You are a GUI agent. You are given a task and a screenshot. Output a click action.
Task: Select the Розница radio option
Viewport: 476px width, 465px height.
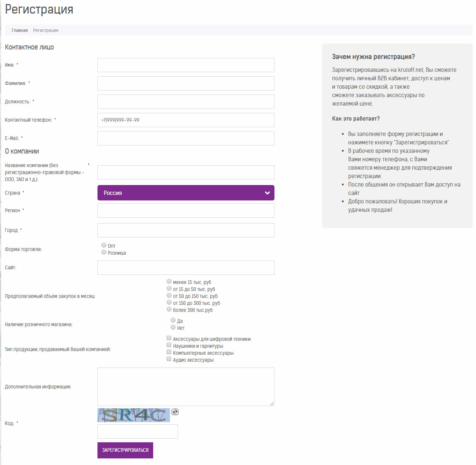click(104, 252)
